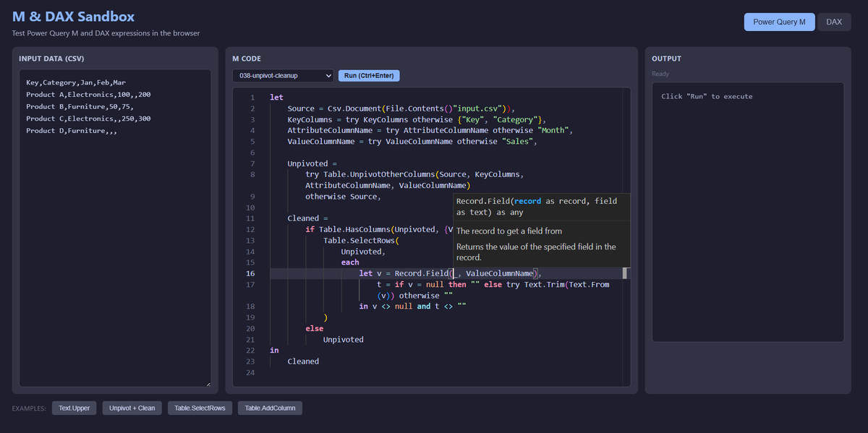The height and width of the screenshot is (433, 868).
Task: Place cursor on the 'KeyColumns = try KeyColumns' line
Action: (x=417, y=119)
